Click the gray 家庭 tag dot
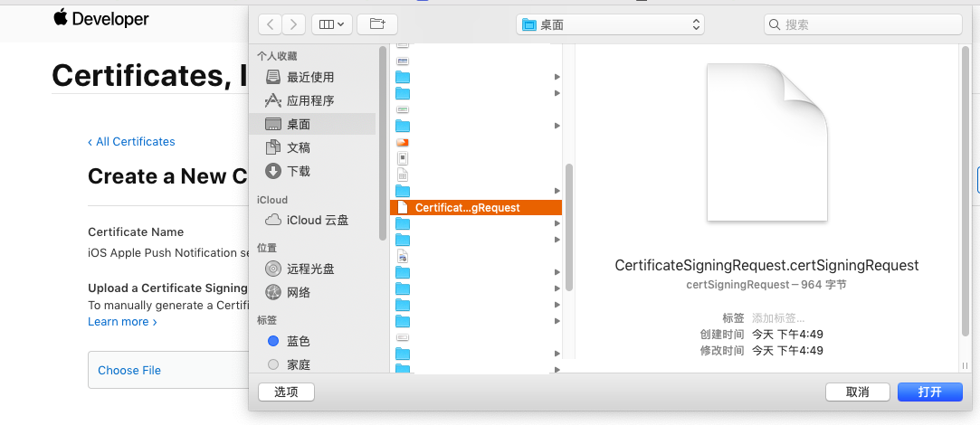The image size is (980, 425). pos(273,364)
